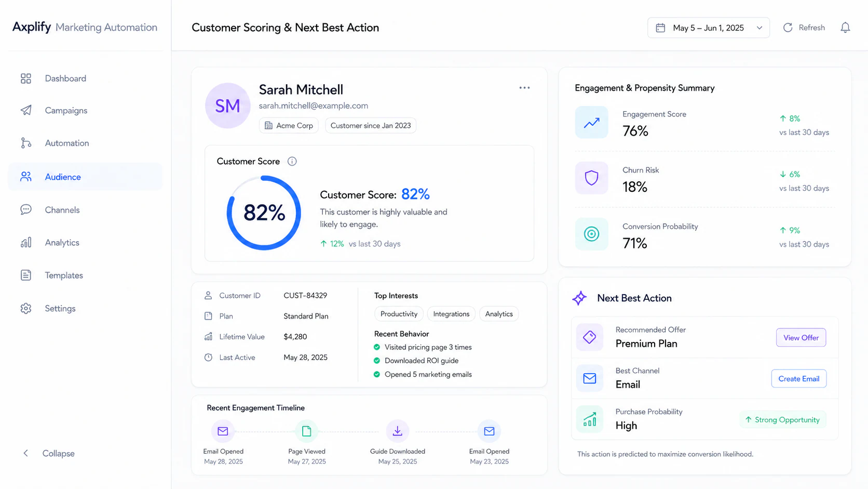Screen dimensions: 868x489
Task: Select the Analytics interest chip
Action: pos(499,314)
